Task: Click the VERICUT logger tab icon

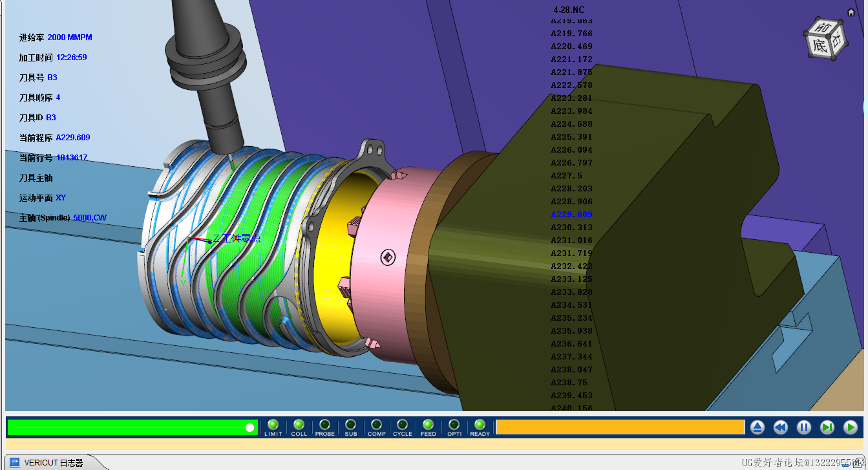Action: coord(14,462)
